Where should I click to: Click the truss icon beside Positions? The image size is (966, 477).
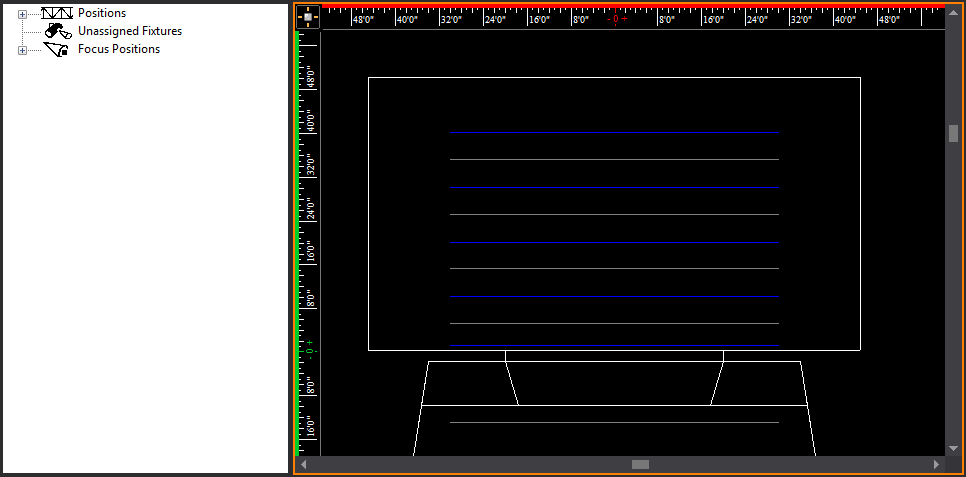click(58, 13)
